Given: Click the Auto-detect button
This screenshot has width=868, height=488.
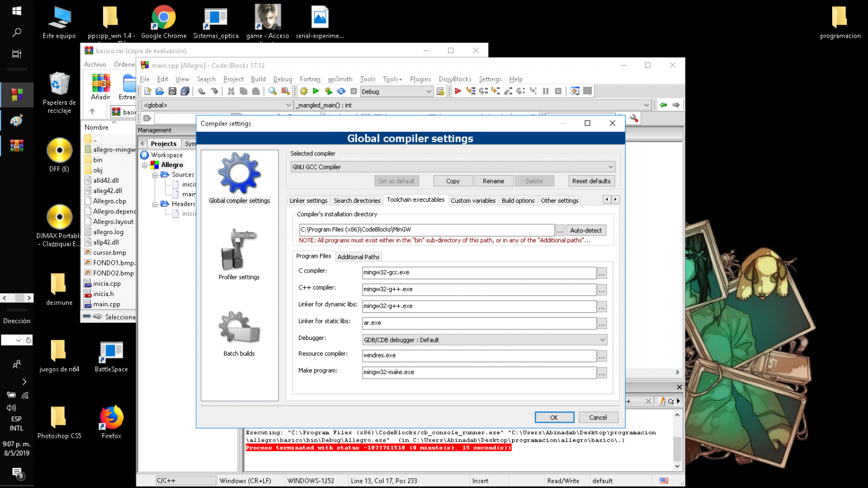Looking at the screenshot, I should (x=586, y=230).
